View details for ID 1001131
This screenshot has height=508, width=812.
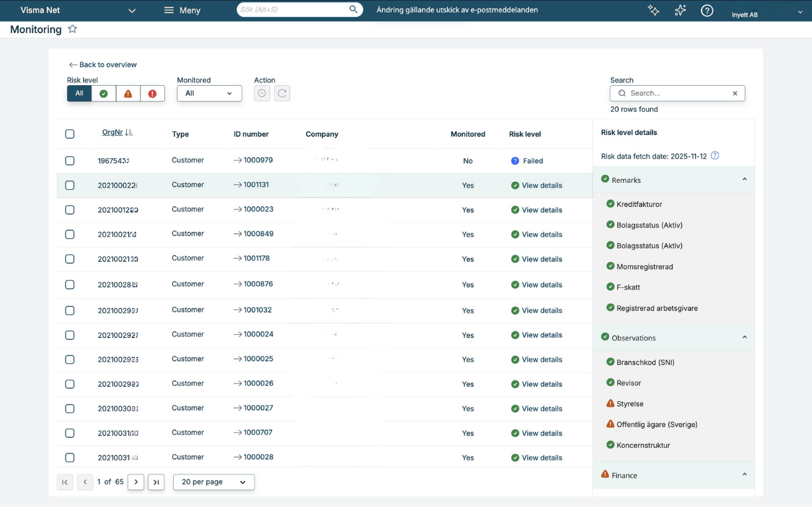(541, 185)
